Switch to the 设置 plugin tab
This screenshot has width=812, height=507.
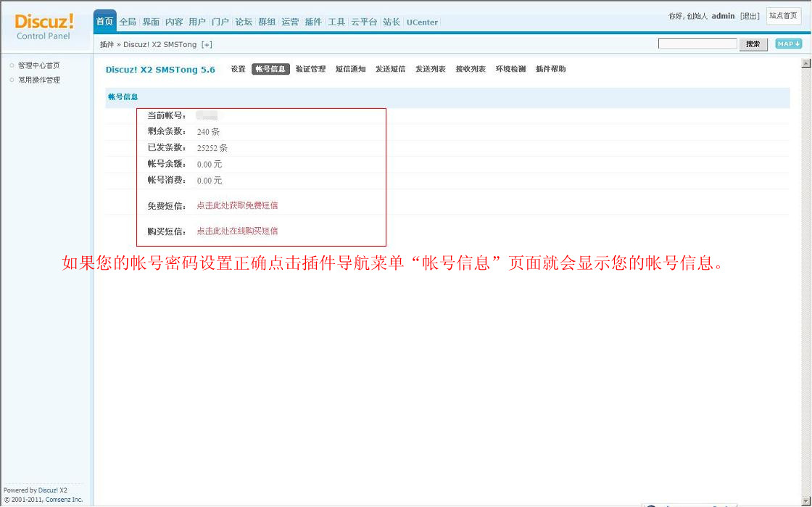click(239, 69)
